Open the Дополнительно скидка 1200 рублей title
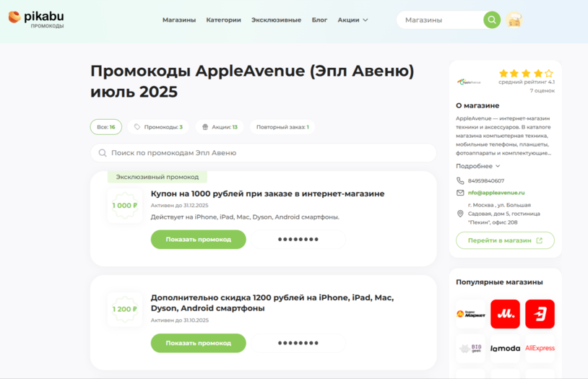Screen dimensions: 588x379 pos(272,303)
